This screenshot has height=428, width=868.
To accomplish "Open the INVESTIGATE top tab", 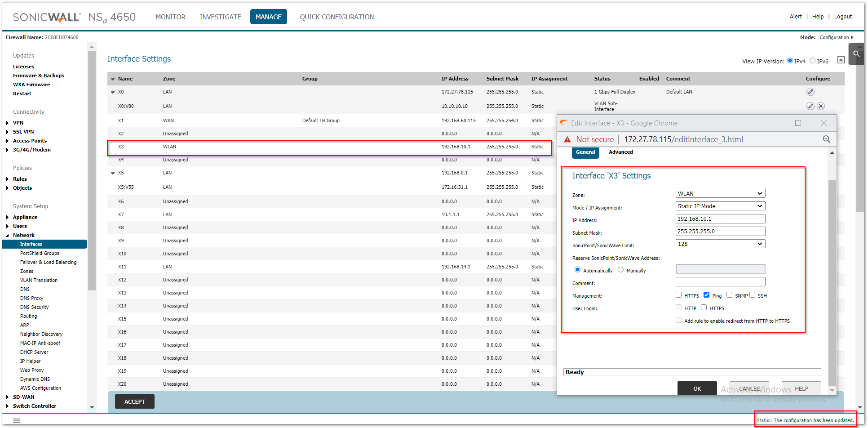I will click(220, 17).
